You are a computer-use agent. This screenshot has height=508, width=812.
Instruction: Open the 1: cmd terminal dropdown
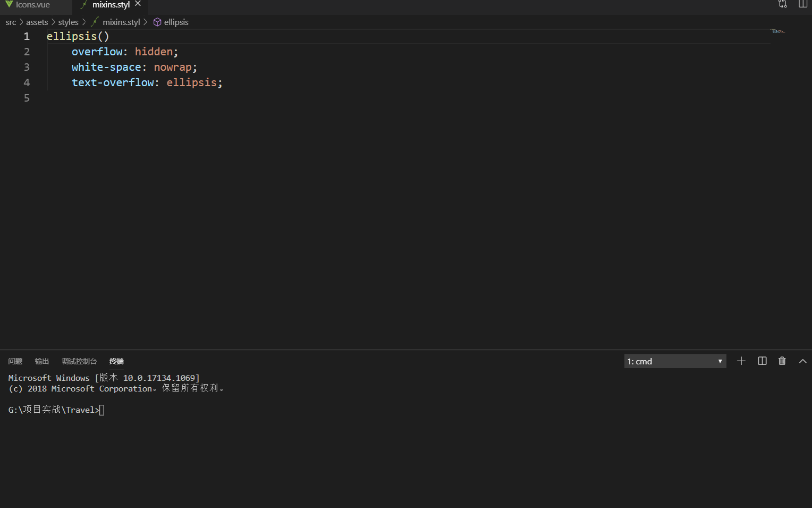pos(675,361)
